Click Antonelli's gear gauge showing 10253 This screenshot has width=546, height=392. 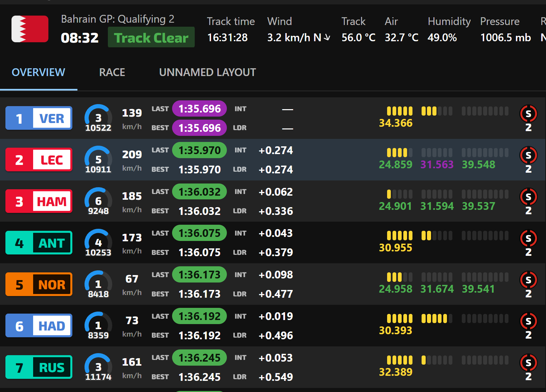[x=98, y=243]
